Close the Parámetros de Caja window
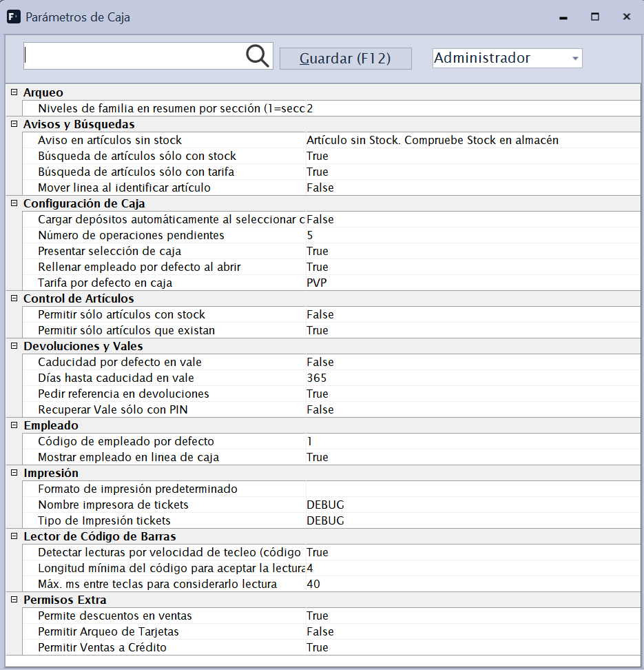The height and width of the screenshot is (670, 644). click(627, 17)
